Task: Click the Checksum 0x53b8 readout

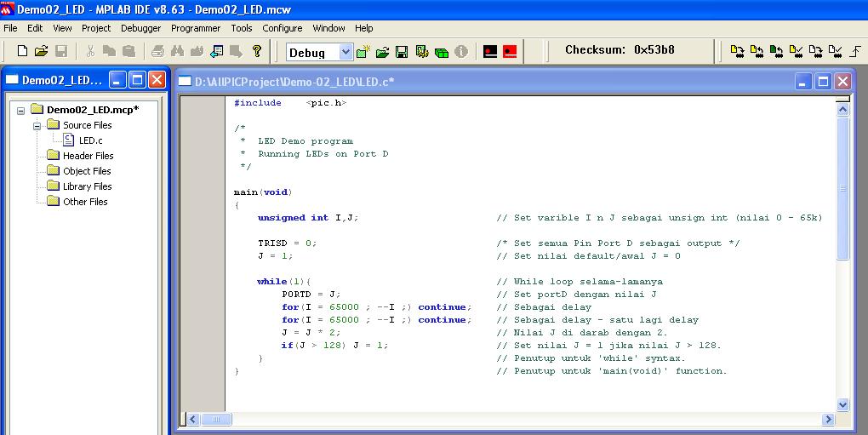Action: click(x=620, y=50)
